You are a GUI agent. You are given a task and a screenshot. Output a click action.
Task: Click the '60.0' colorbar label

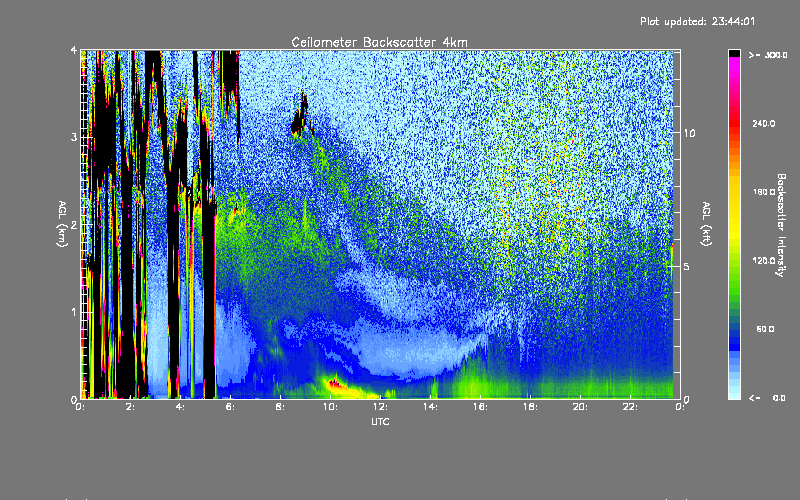pyautogui.click(x=765, y=329)
